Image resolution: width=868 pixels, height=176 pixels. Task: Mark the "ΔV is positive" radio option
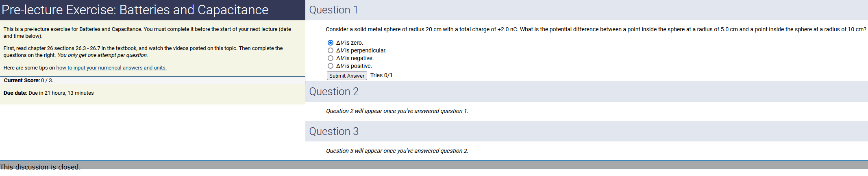(x=331, y=66)
